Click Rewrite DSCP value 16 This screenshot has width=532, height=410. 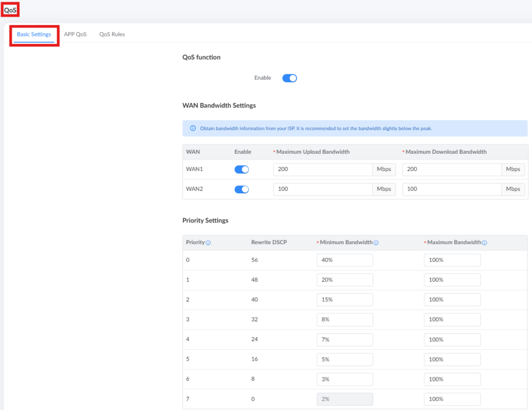coord(255,359)
